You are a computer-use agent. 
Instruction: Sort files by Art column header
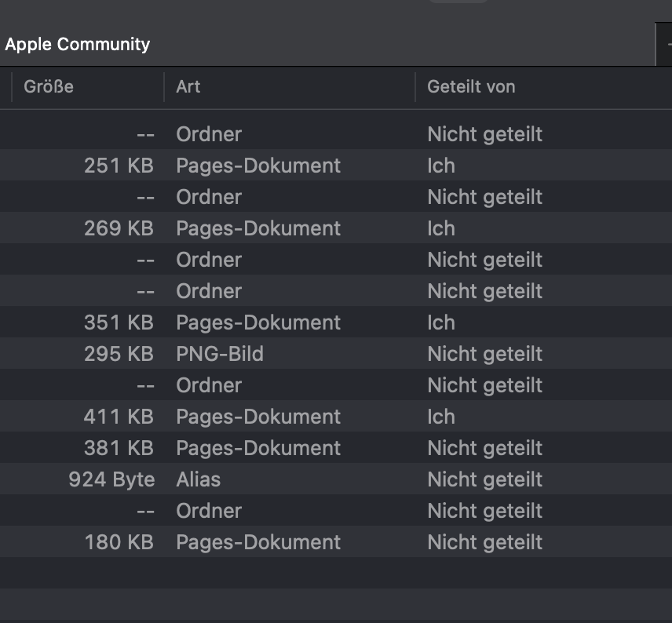188,86
